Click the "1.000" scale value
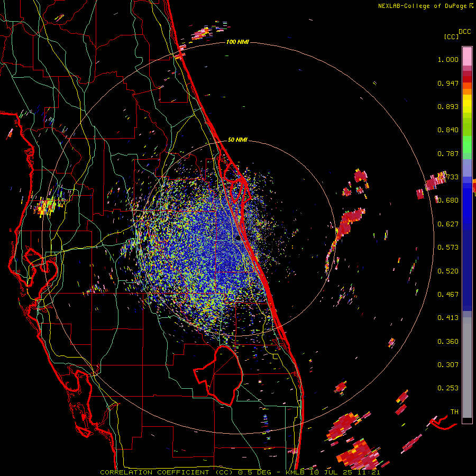 click(x=448, y=59)
